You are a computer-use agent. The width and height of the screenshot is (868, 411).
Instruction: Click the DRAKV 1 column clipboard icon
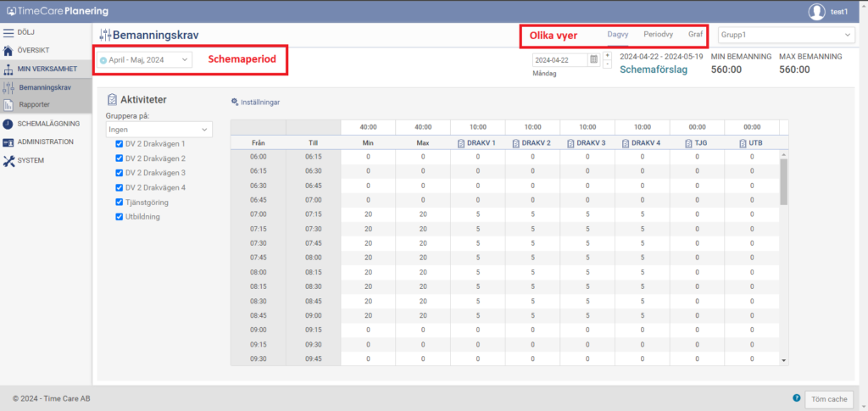tap(460, 142)
